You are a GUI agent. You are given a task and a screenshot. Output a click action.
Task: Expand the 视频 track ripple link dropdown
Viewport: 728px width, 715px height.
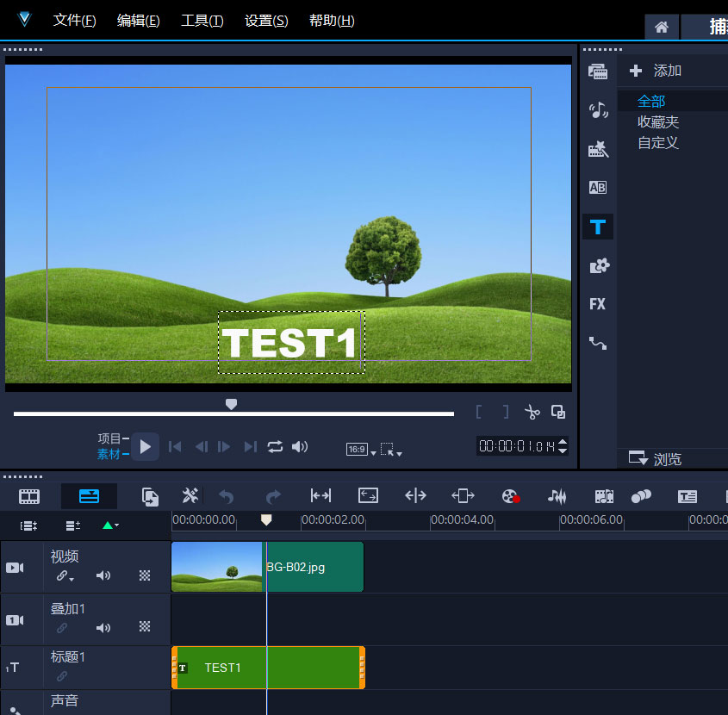(x=65, y=576)
